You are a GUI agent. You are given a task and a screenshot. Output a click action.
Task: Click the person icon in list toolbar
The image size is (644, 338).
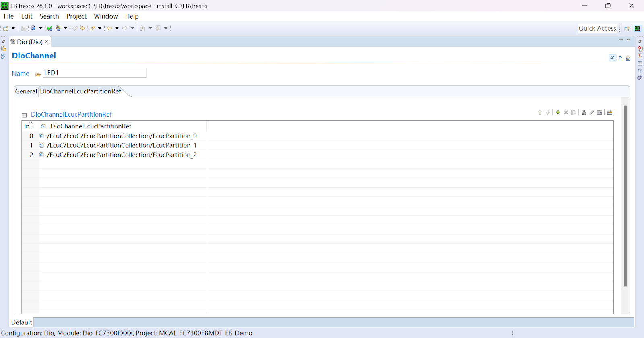tap(584, 112)
